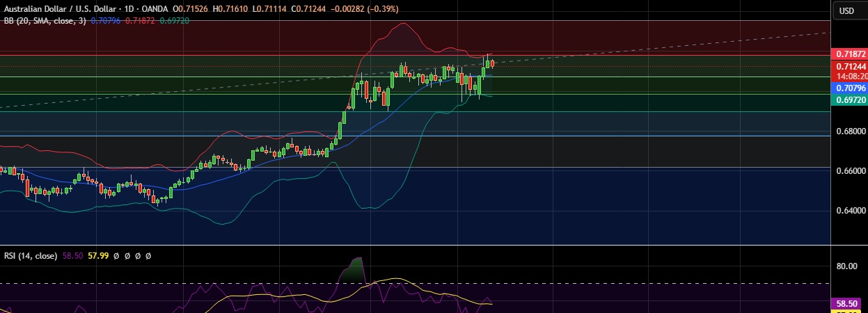Click the current price label 0.71244 on axis
This screenshot has height=313, width=868.
point(850,65)
